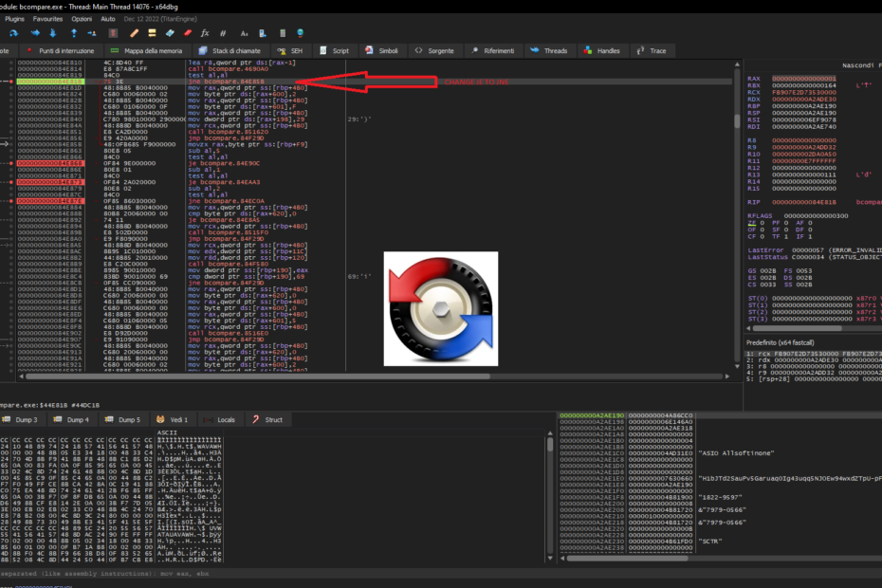882x588 pixels.
Task: Open the yellow comments list icon
Action: click(x=152, y=32)
